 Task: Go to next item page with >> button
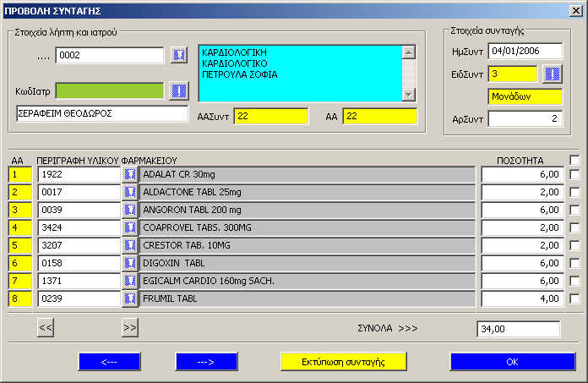[130, 327]
